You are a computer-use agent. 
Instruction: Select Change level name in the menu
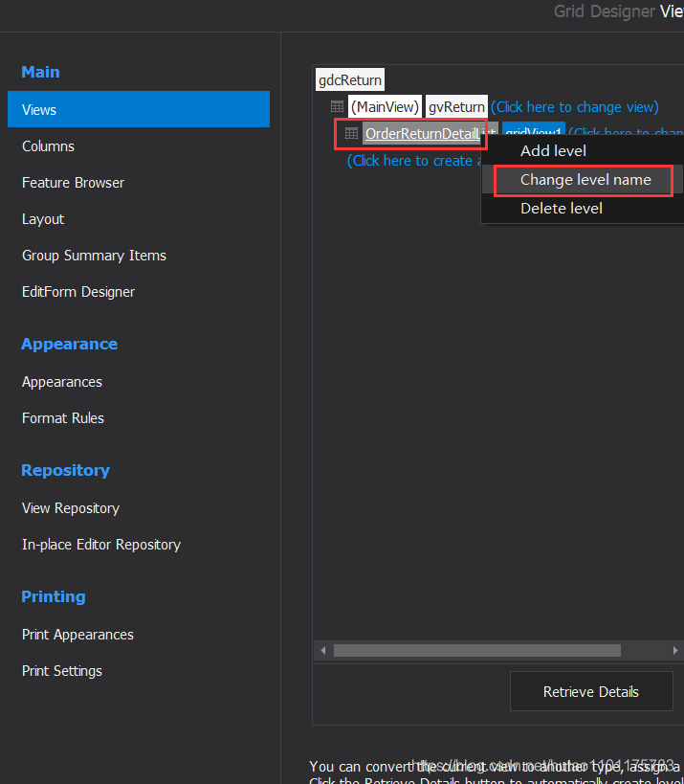[582, 180]
